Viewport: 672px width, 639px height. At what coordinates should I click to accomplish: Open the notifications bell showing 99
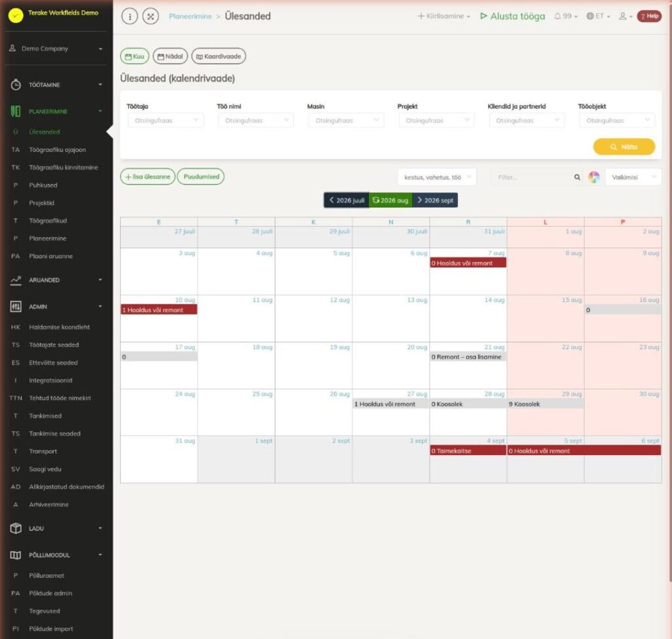566,16
